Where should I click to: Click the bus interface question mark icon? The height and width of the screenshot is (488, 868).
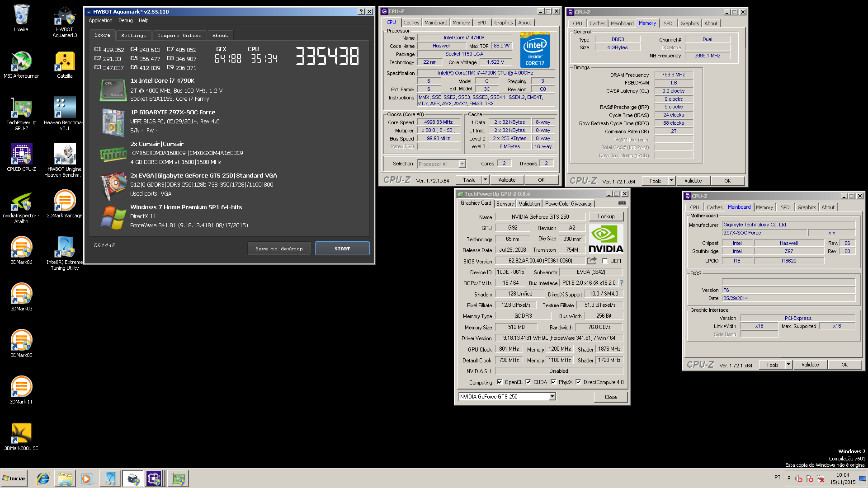pyautogui.click(x=622, y=283)
